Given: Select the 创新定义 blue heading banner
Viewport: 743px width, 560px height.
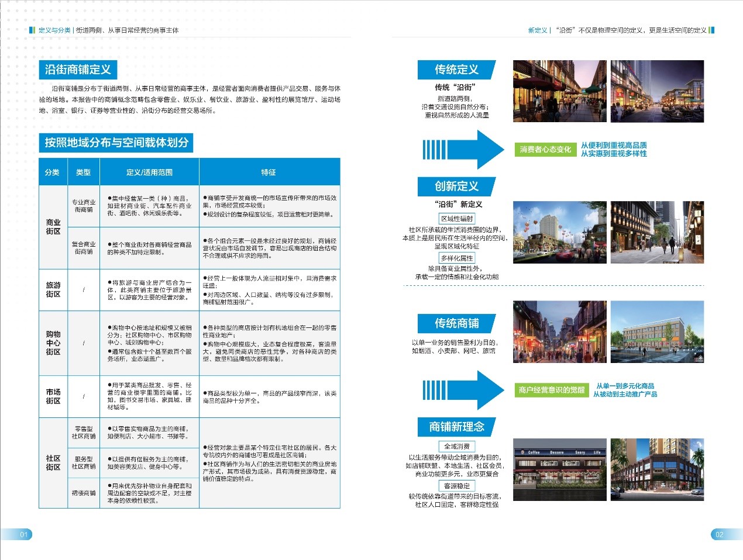Looking at the screenshot, I should pyautogui.click(x=456, y=186).
